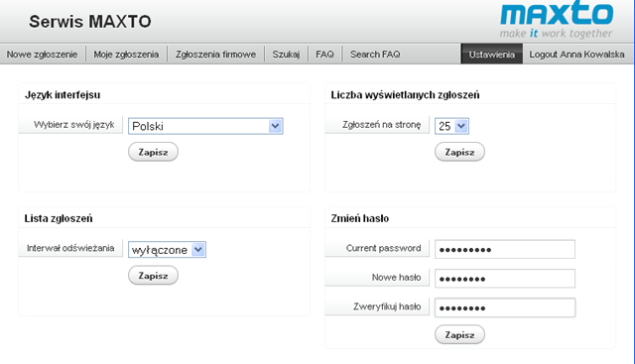The image size is (635, 364).
Task: Save the interface language with Zapisz
Action: 153,152
